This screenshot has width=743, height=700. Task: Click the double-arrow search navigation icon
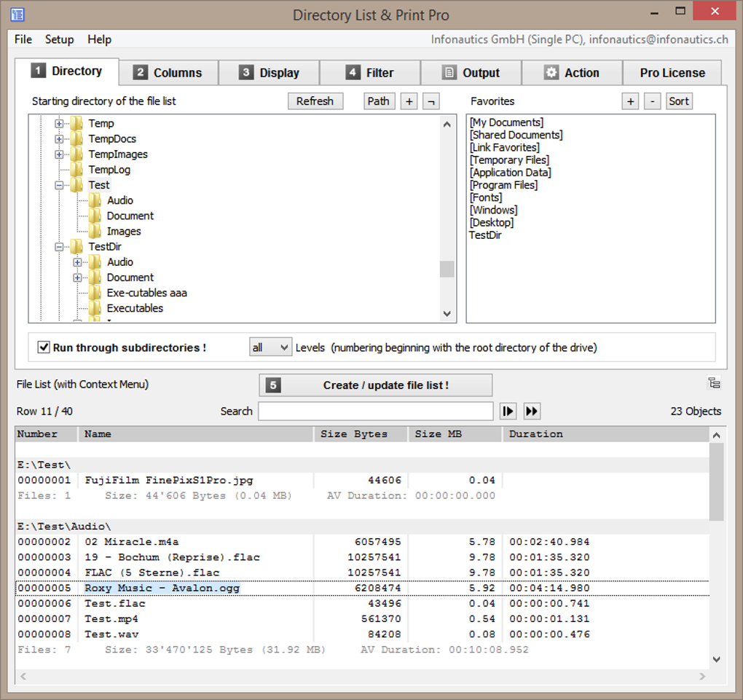tap(532, 411)
